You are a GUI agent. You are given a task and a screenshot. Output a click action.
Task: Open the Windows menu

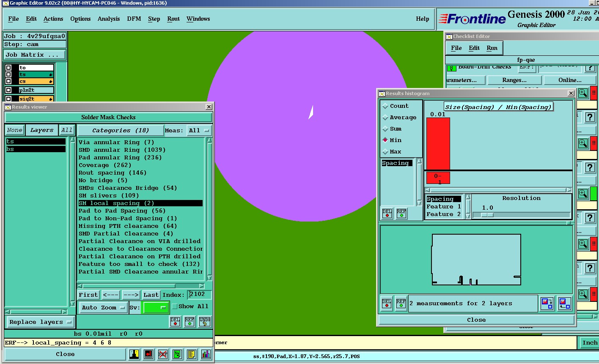tap(198, 19)
